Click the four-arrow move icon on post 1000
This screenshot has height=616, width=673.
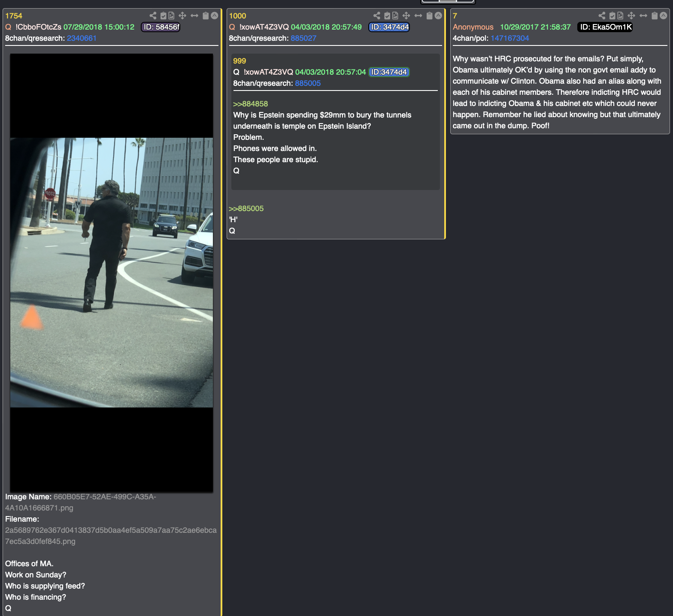[x=406, y=15]
